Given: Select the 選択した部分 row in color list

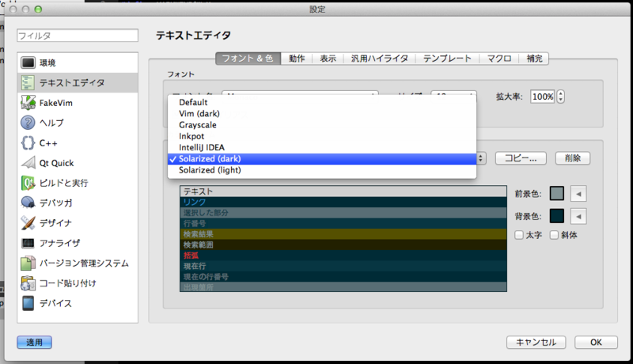Looking at the screenshot, I should [343, 213].
